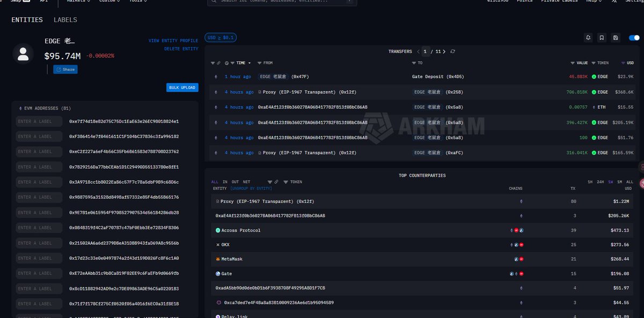Switch to the LABELS tab

65,20
